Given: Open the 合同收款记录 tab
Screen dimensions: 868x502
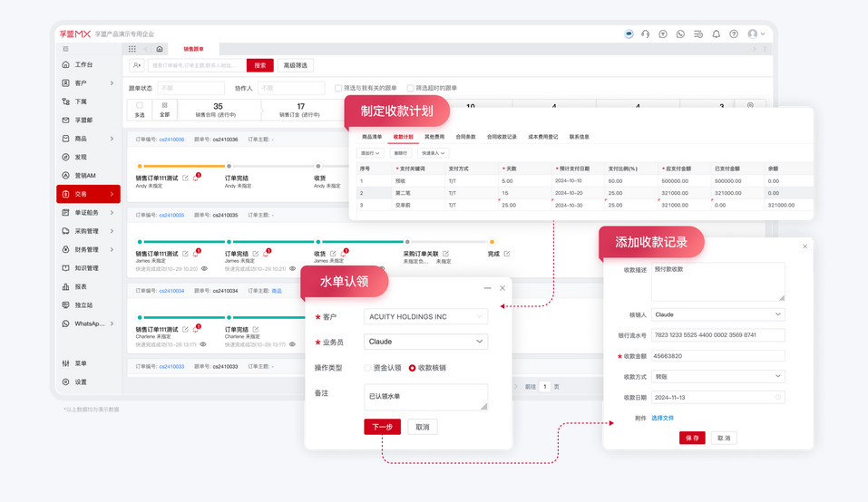Looking at the screenshot, I should [502, 137].
